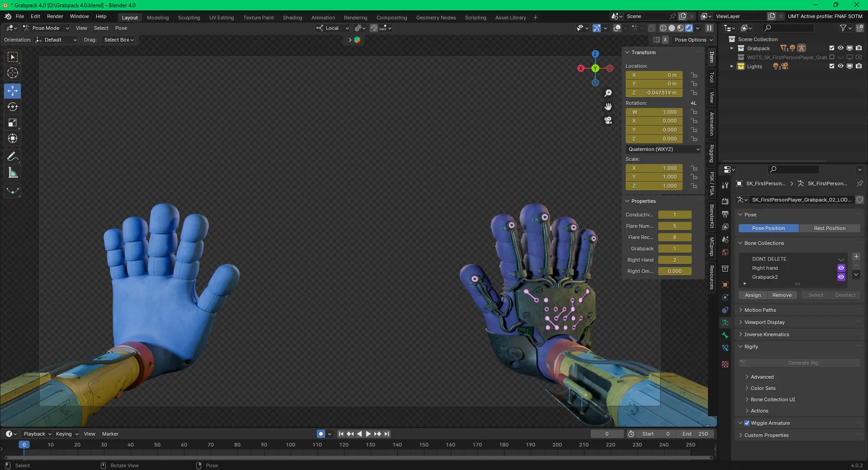Click the Assign button
The width and height of the screenshot is (868, 470).
pos(753,295)
